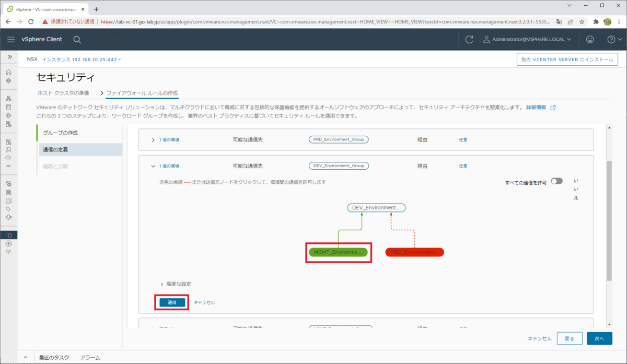The image size is (627, 364).
Task: Open Auto Deploy sidebar icon
Action: (8, 149)
